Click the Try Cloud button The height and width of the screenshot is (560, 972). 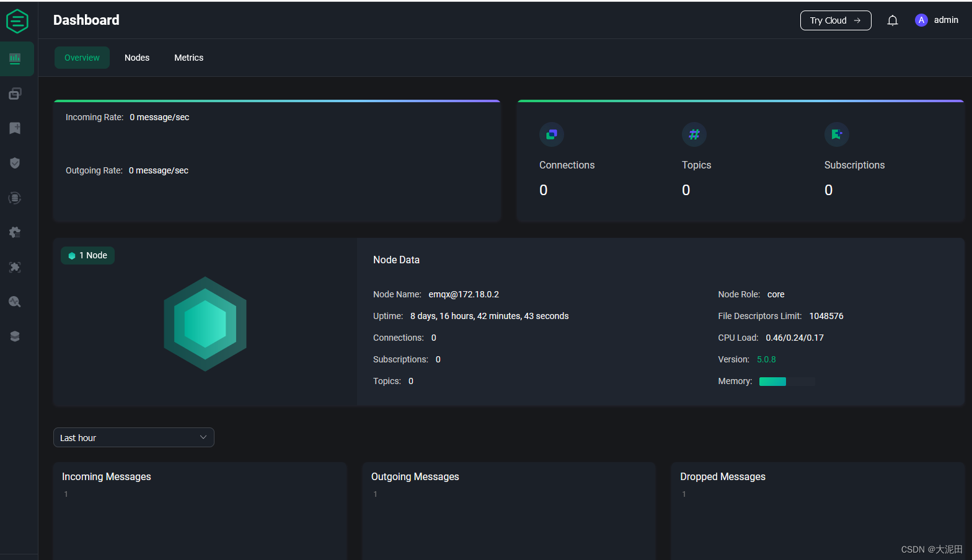tap(836, 20)
